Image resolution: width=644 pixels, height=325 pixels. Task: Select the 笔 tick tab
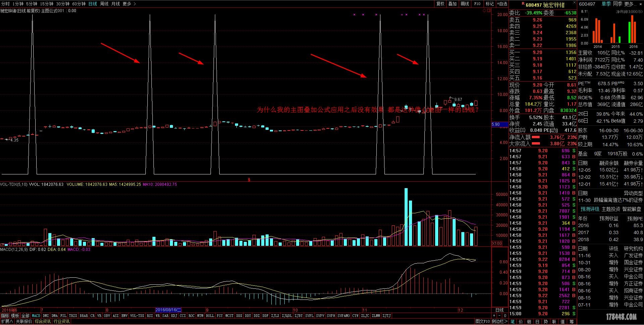coord(513,322)
